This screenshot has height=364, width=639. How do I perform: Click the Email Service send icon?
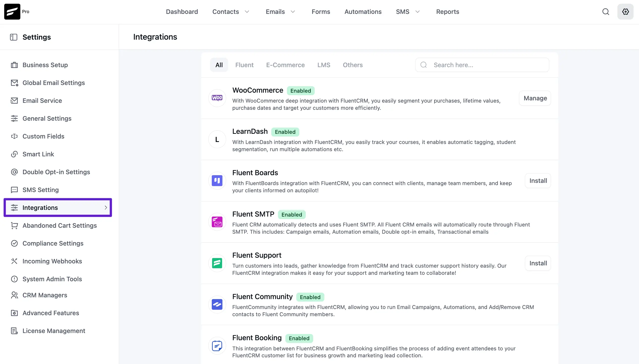tap(14, 101)
